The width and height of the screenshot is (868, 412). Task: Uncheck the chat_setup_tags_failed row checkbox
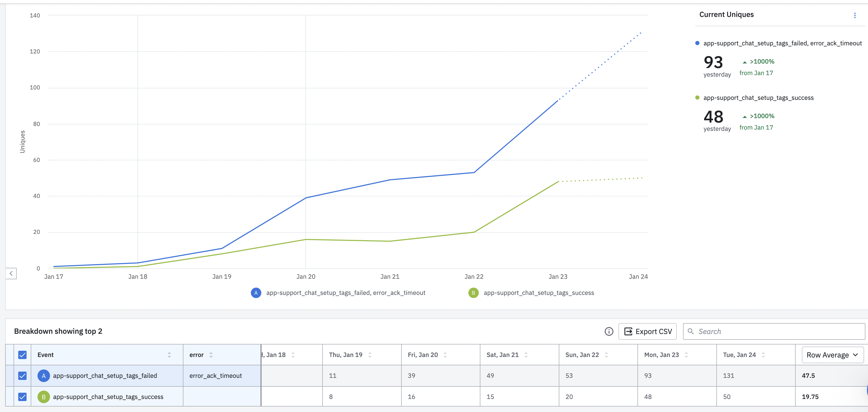tap(22, 375)
